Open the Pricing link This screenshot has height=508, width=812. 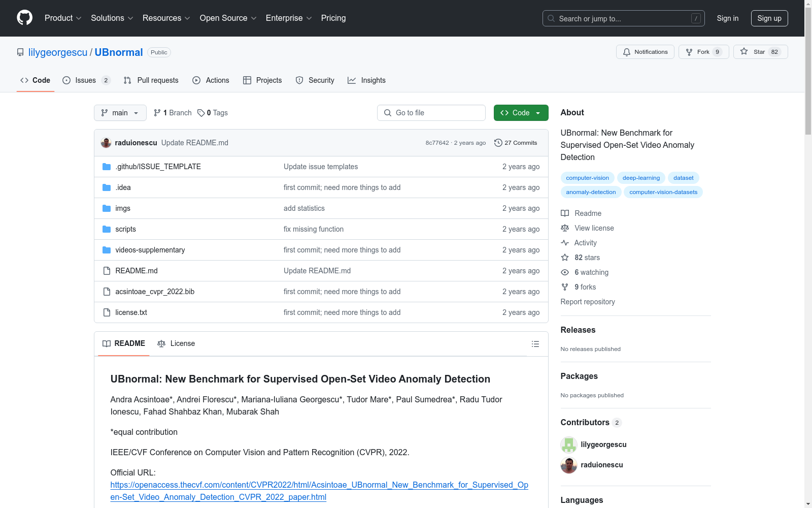pyautogui.click(x=333, y=18)
